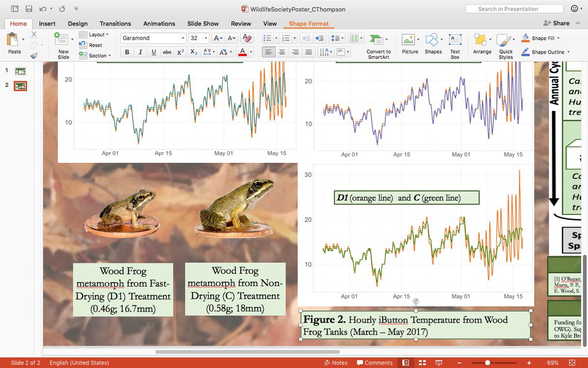Switch to the Insert tab
This screenshot has width=588, height=368.
pos(47,24)
